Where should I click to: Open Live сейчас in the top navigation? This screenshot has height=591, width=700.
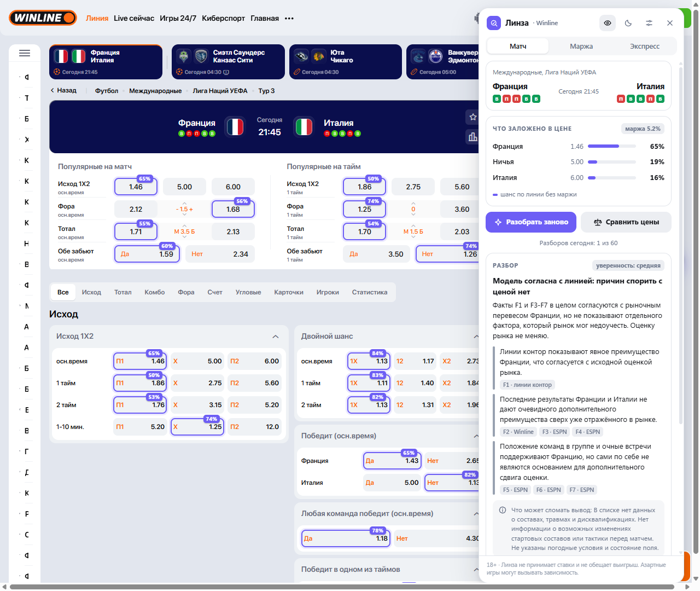coord(134,18)
